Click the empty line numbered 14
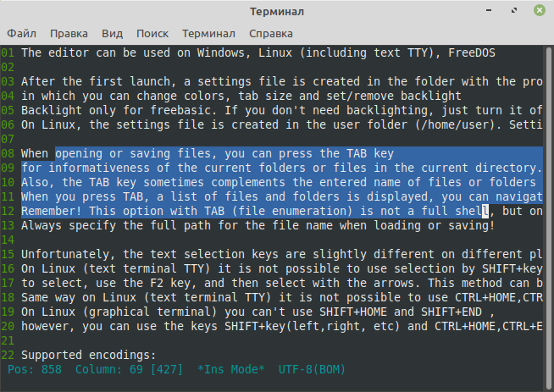This screenshot has height=392, width=554. (x=271, y=240)
